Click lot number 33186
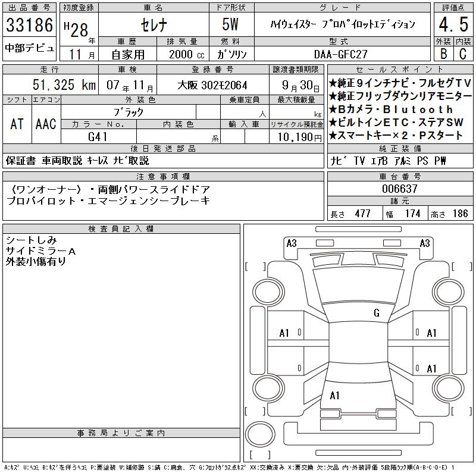 [29, 25]
